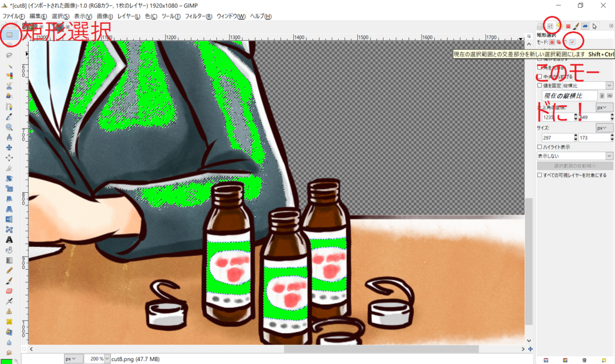
Task: Choose add-to-selection mode icon
Action: click(x=559, y=42)
